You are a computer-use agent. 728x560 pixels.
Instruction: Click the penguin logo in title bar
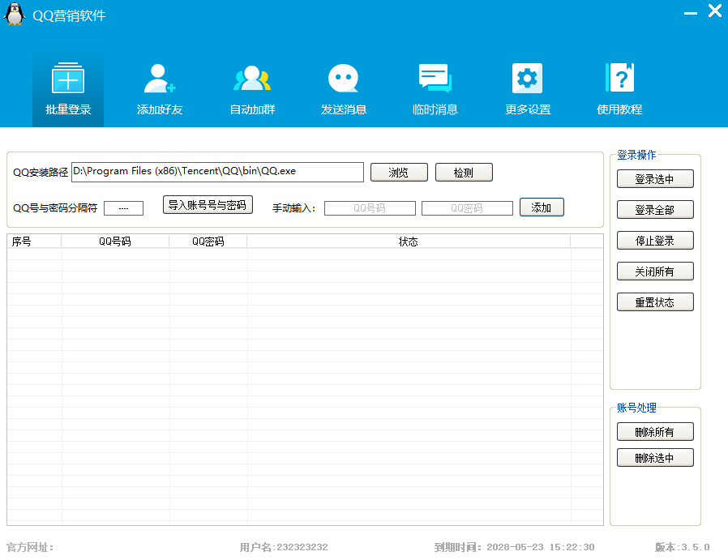[15, 15]
